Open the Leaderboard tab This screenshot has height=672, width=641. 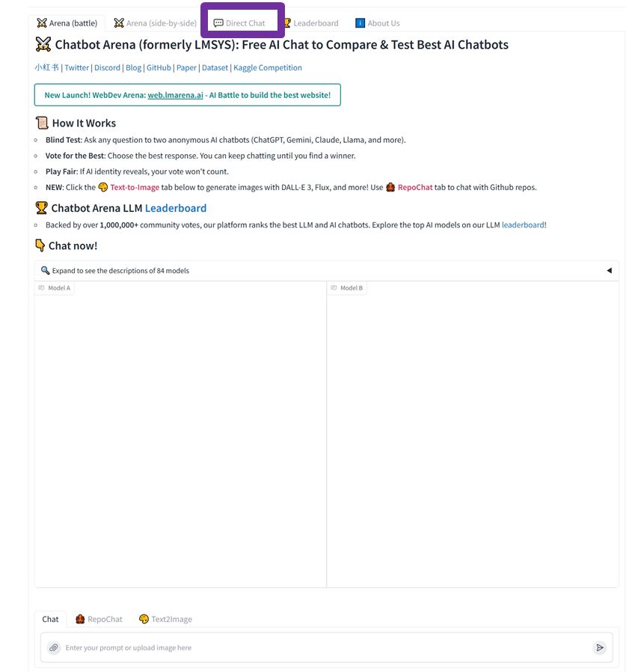[311, 23]
